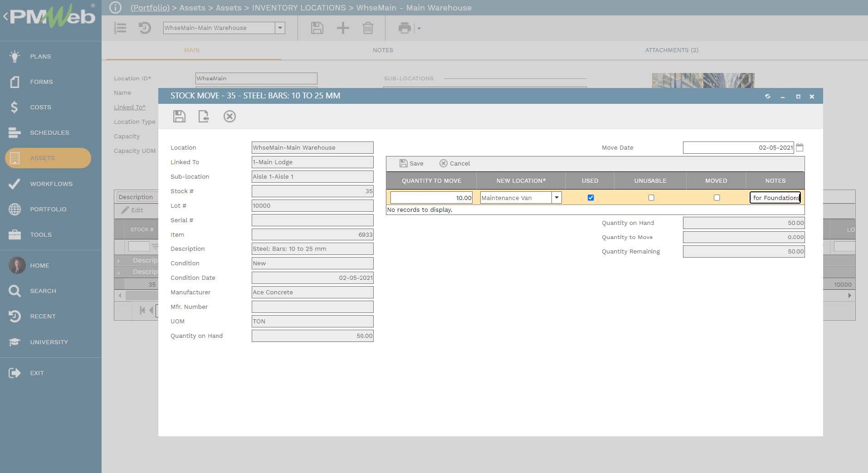Expand the WhseMain-Main Warehouse record dropdown

coord(280,28)
